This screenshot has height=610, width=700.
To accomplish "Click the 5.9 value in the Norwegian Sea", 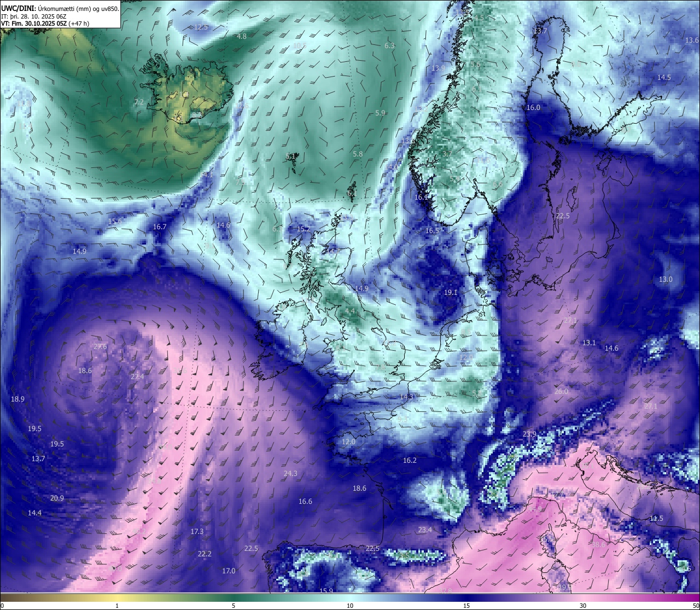I will (381, 113).
